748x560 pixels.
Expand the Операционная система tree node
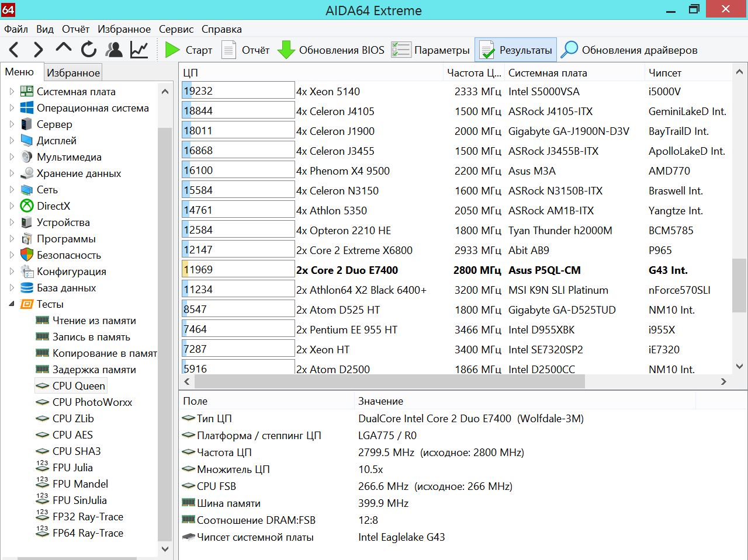[x=12, y=107]
